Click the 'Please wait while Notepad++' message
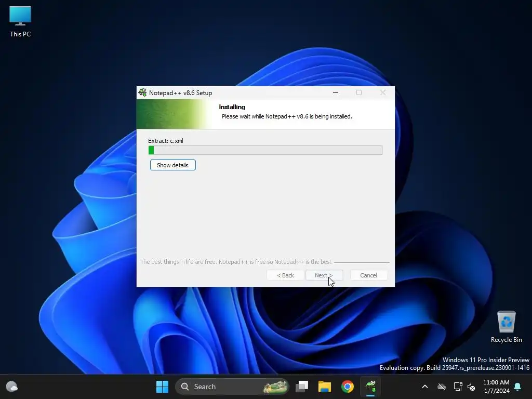 pyautogui.click(x=287, y=116)
